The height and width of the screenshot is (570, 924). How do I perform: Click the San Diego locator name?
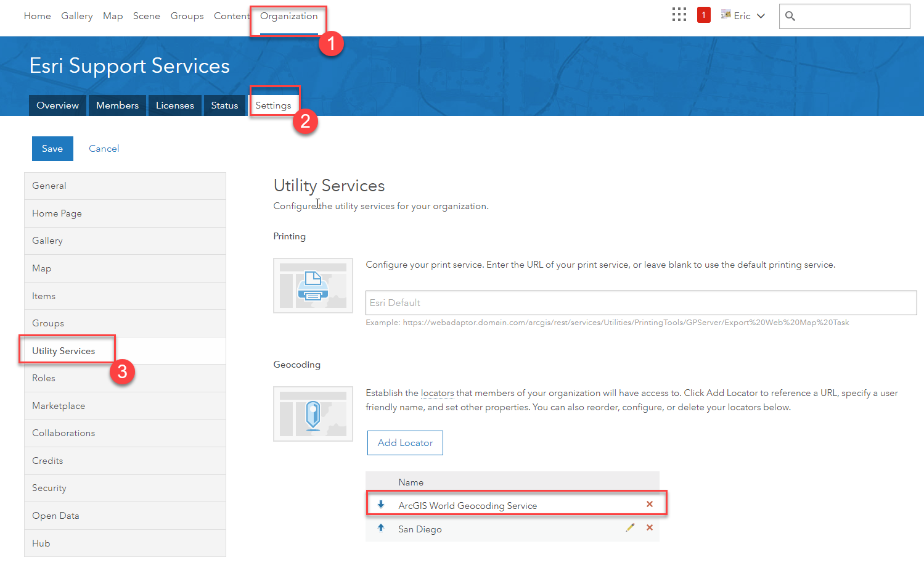420,529
